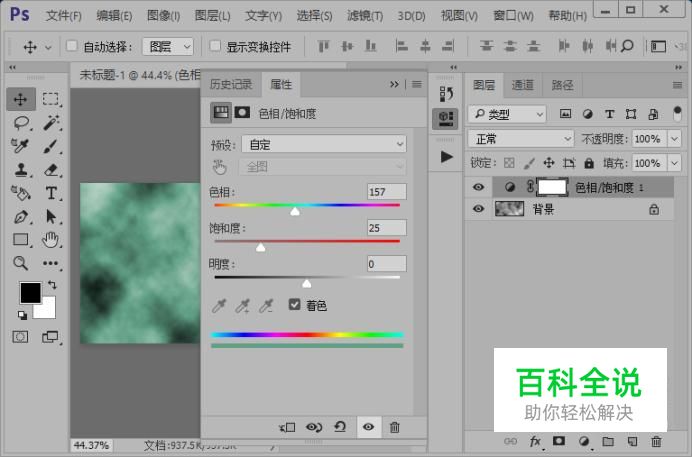Open the 图层 auto-select dropdown
Screen dimensions: 692x457
(x=168, y=46)
